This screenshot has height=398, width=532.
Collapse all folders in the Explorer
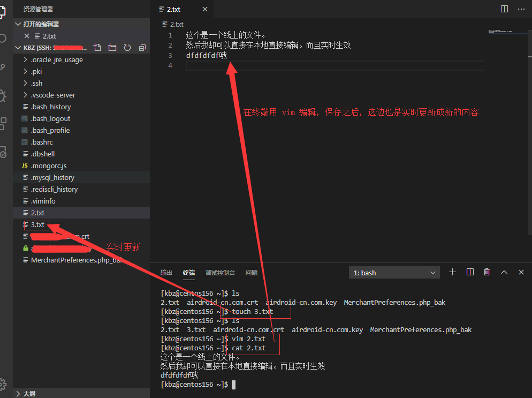point(142,47)
